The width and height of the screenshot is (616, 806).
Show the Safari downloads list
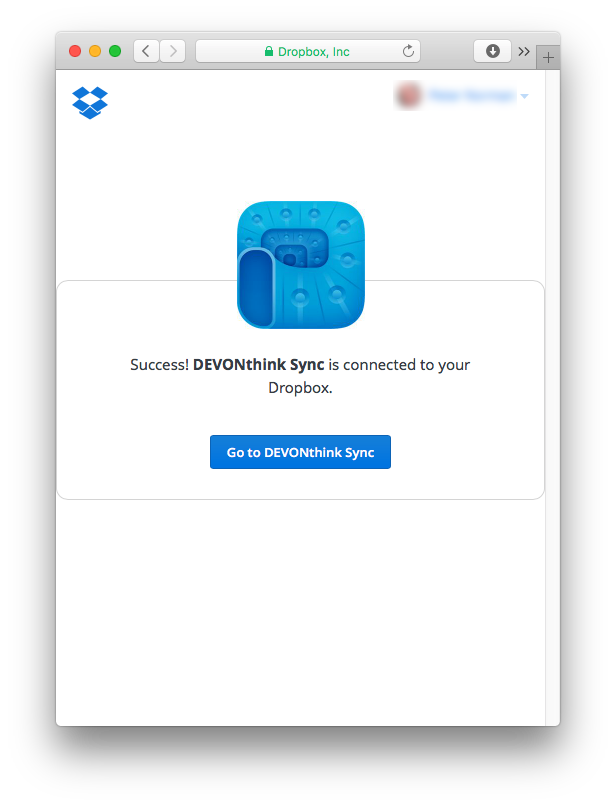pyautogui.click(x=492, y=51)
